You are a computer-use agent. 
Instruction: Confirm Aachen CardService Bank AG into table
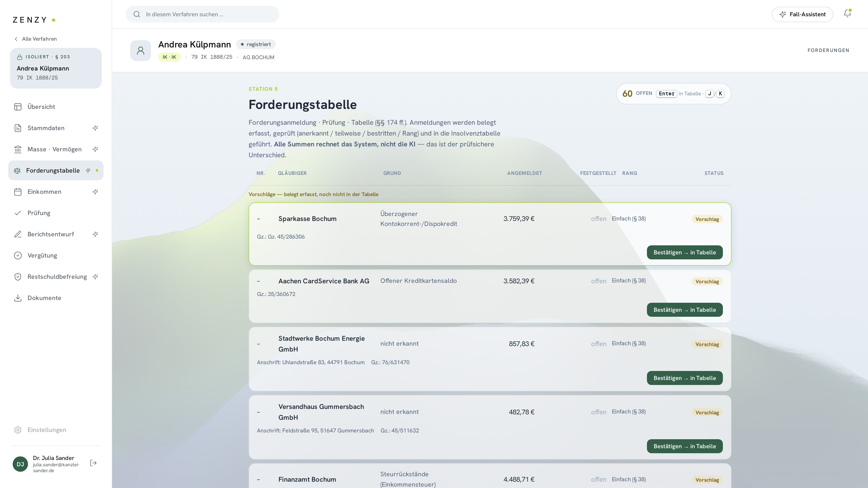tap(684, 310)
